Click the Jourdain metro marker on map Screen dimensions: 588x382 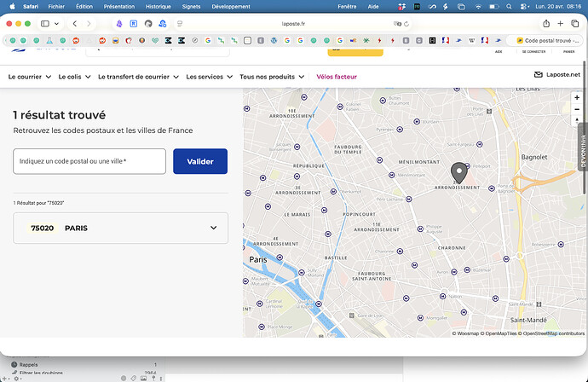417,122
